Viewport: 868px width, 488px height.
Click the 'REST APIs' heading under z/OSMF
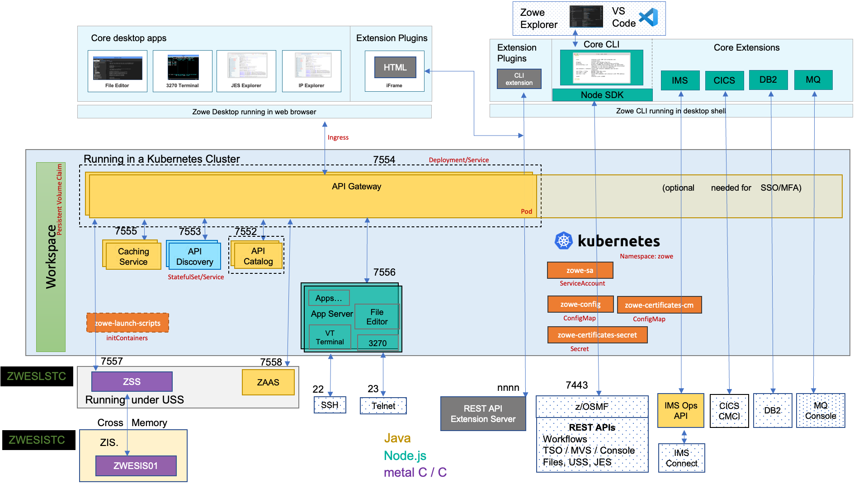(592, 427)
